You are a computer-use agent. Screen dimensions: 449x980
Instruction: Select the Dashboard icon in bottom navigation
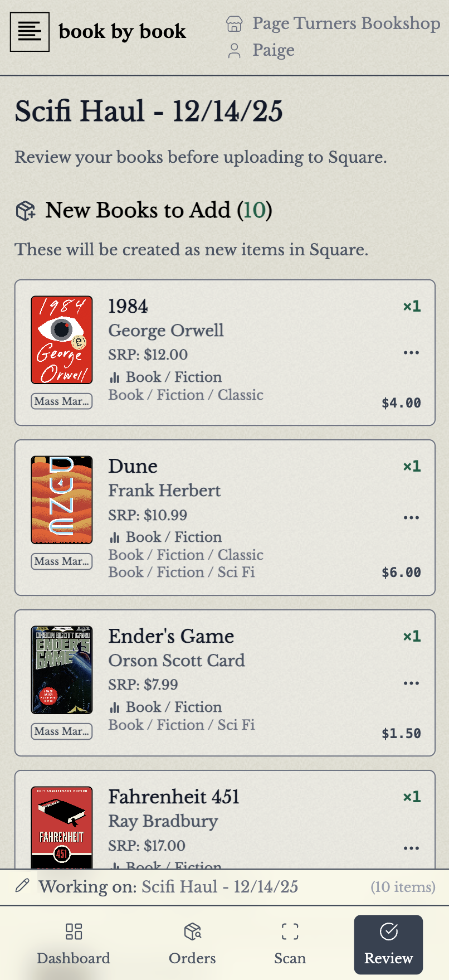pos(73,931)
